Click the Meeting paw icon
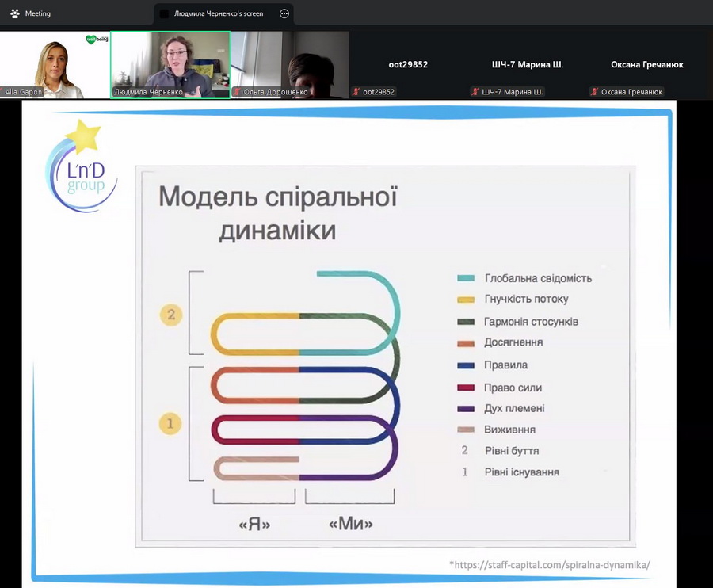713x588 pixels. [x=15, y=13]
